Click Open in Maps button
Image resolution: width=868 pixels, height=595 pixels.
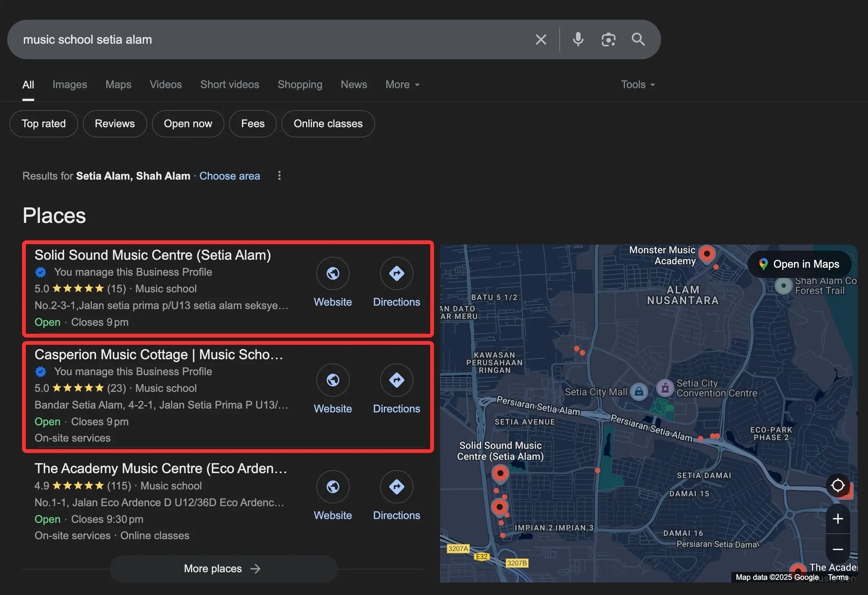(799, 264)
